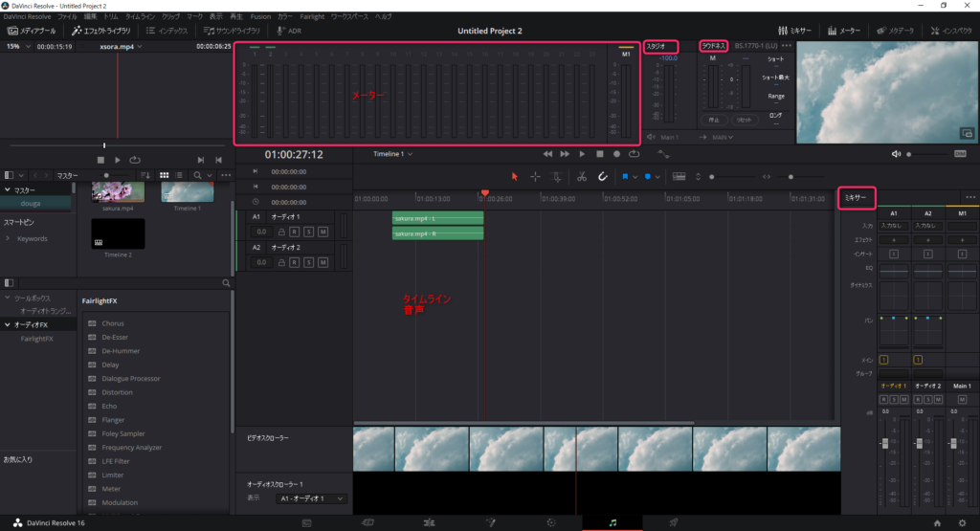Open the Media page icon at bottom
The height and width of the screenshot is (531, 980).
pyautogui.click(x=307, y=523)
